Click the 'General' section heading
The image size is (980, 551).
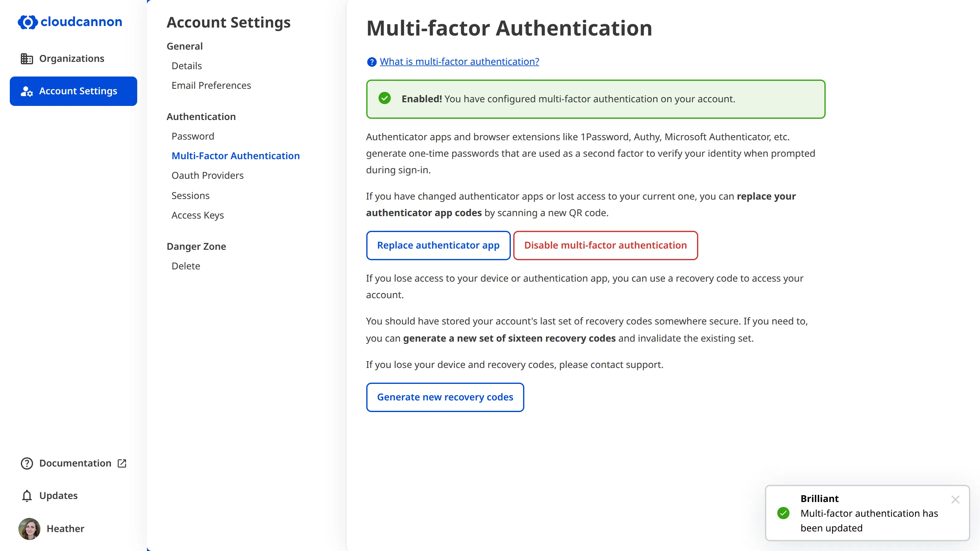click(184, 47)
